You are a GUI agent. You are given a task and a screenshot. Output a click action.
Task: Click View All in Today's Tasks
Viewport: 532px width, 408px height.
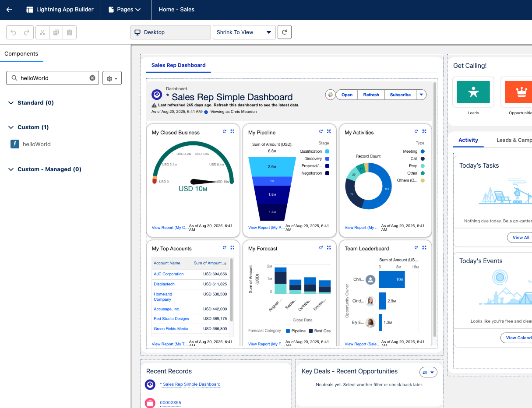pos(521,237)
